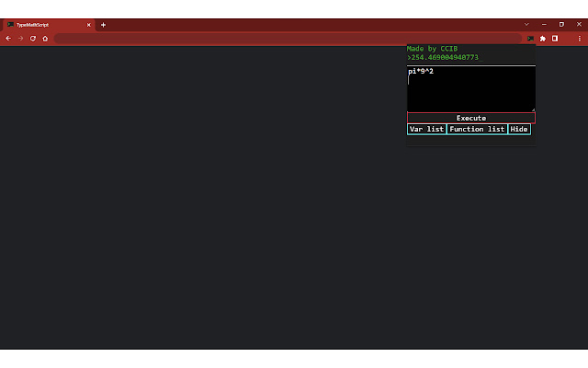Open the extensions puzzle menu
Image resolution: width=588 pixels, height=368 pixels.
[543, 39]
